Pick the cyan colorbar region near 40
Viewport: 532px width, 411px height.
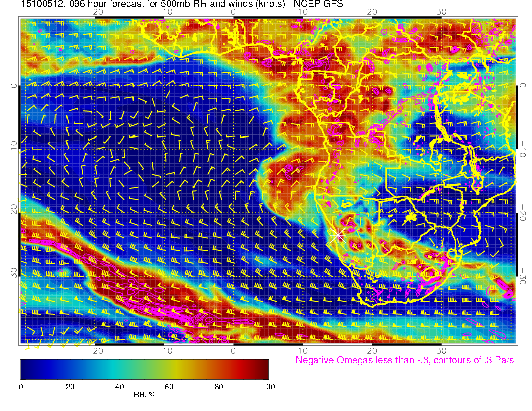coord(119,369)
